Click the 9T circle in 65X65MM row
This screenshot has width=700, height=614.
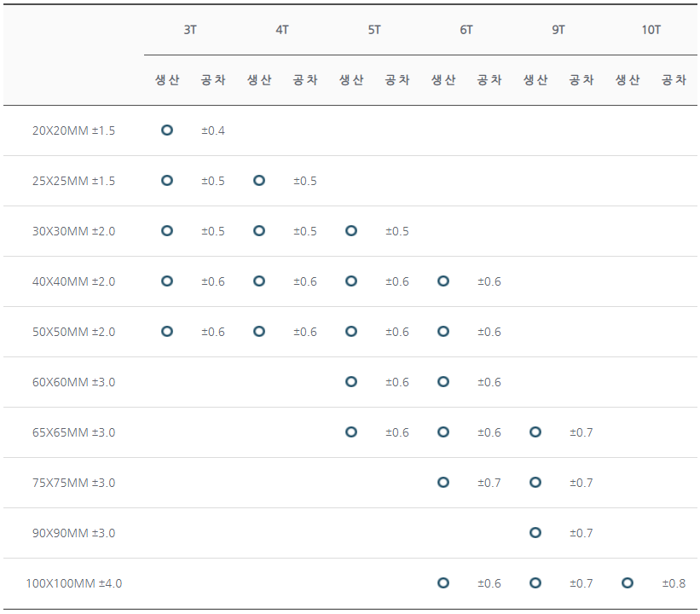tap(535, 432)
